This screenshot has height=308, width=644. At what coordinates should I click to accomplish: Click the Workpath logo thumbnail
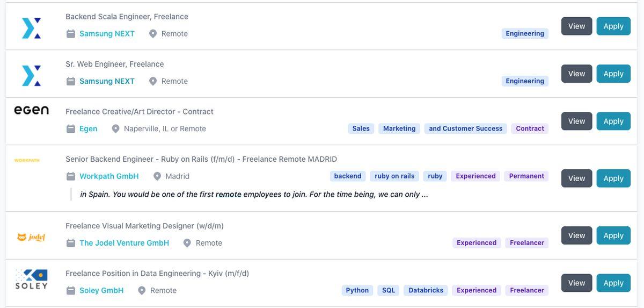pyautogui.click(x=27, y=160)
